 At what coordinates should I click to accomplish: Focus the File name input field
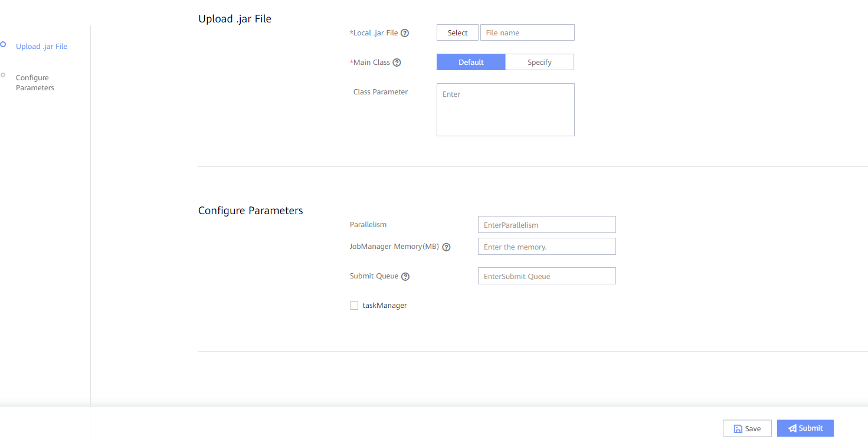pyautogui.click(x=528, y=32)
